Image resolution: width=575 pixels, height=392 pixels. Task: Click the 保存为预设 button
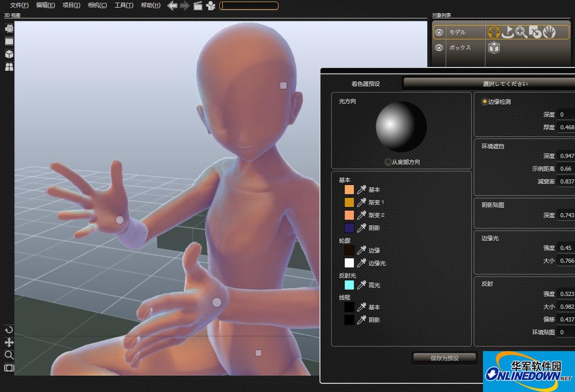(x=444, y=358)
